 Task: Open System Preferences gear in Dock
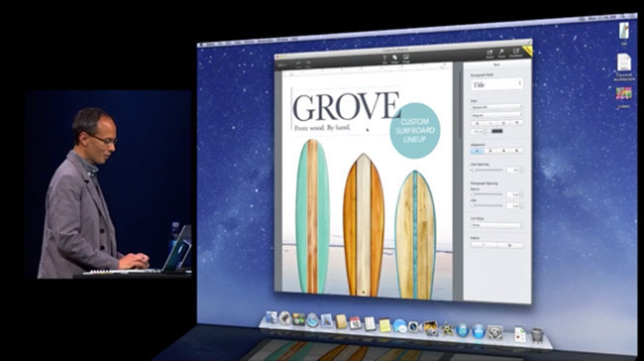coord(495,332)
